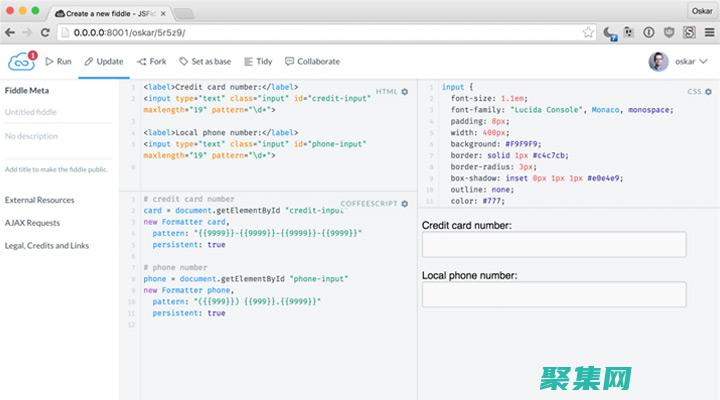Click the shield extension icon
The width and height of the screenshot is (720, 400).
(x=669, y=33)
